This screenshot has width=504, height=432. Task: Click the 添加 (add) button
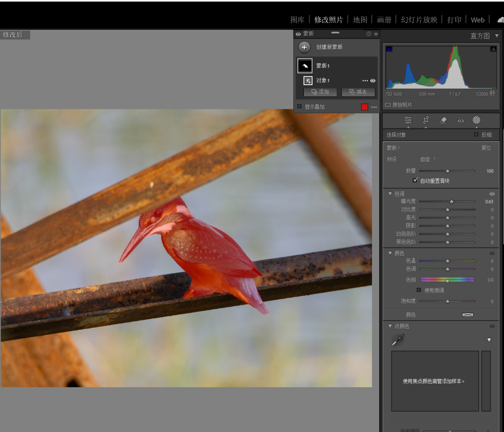(320, 92)
